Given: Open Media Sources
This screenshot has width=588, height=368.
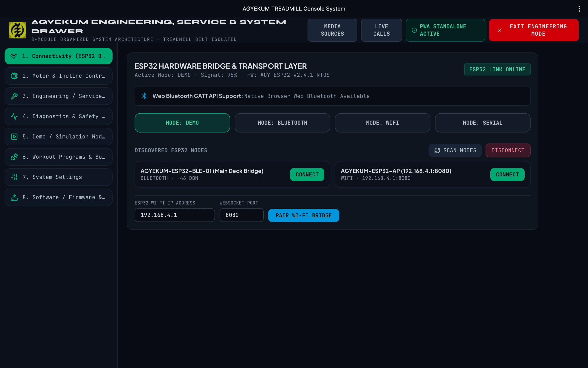Looking at the screenshot, I should [x=332, y=30].
